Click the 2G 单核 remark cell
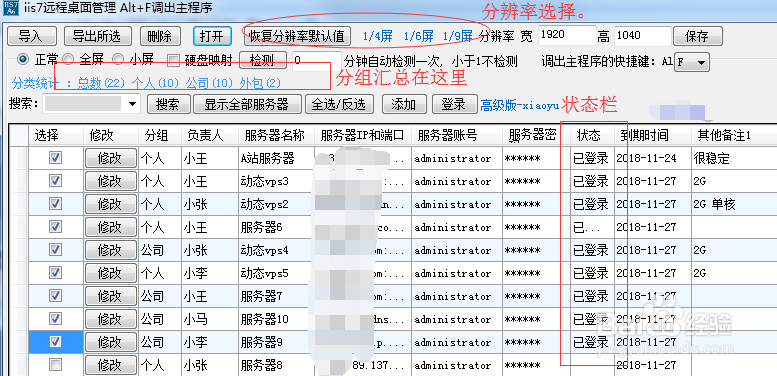 (x=734, y=204)
